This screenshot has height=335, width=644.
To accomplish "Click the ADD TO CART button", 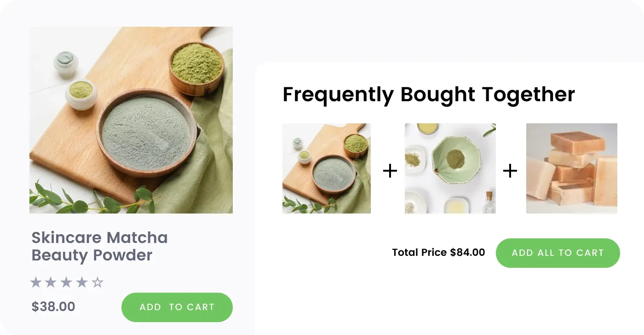I will [x=177, y=307].
